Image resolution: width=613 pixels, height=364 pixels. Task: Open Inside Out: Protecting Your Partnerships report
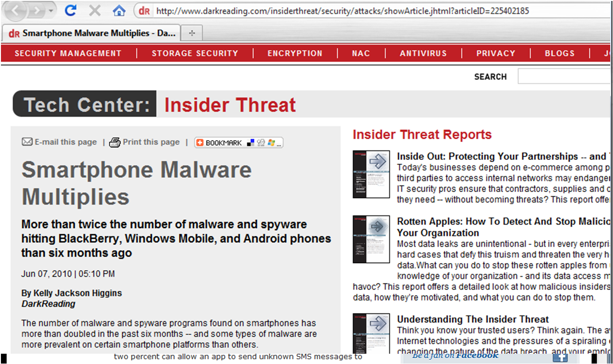[x=505, y=156]
